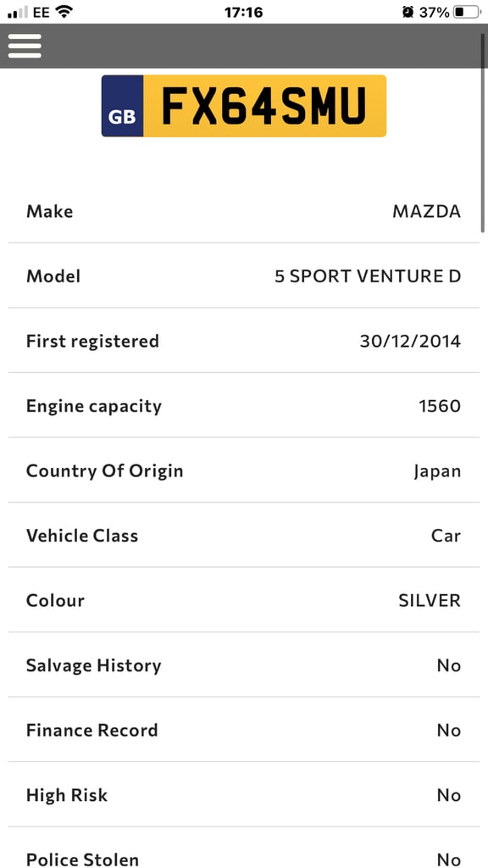The width and height of the screenshot is (488, 868).
Task: Select the Model row label
Action: tap(53, 275)
